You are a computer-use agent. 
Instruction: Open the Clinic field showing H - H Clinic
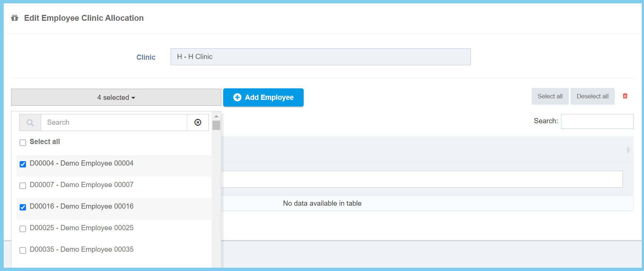(320, 57)
